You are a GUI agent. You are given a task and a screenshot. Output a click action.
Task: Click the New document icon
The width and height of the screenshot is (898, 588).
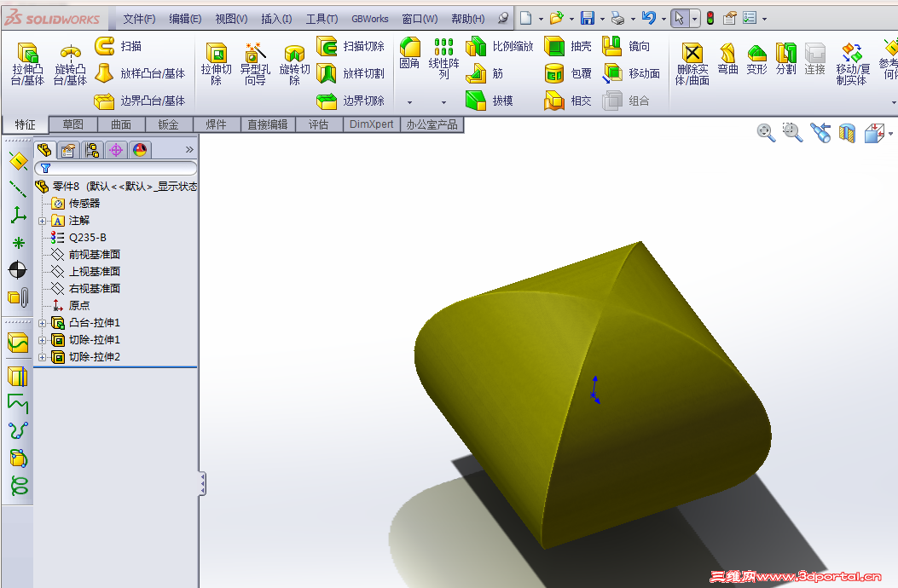(x=525, y=18)
